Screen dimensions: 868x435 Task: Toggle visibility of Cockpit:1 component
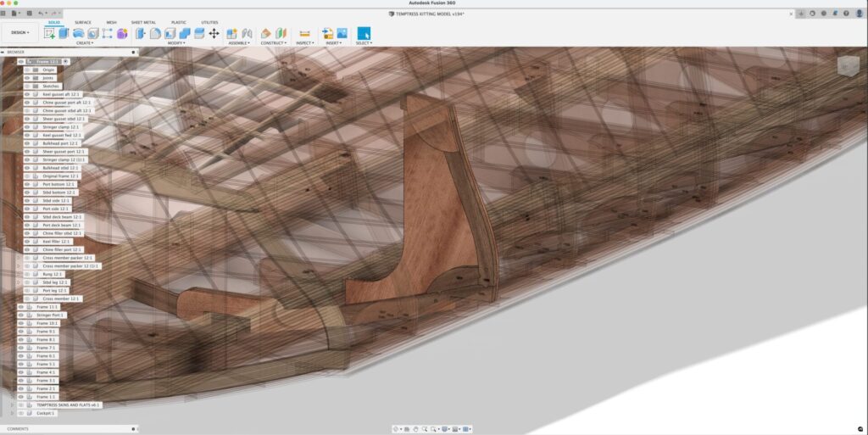(x=20, y=414)
